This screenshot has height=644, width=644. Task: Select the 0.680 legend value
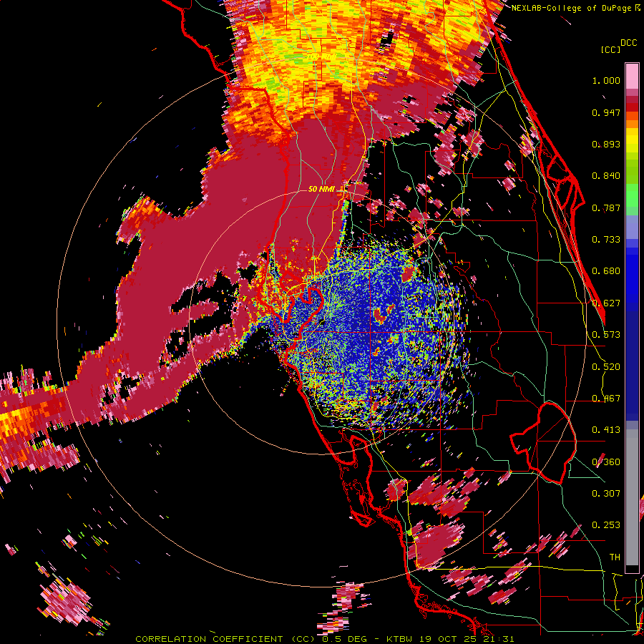[606, 271]
